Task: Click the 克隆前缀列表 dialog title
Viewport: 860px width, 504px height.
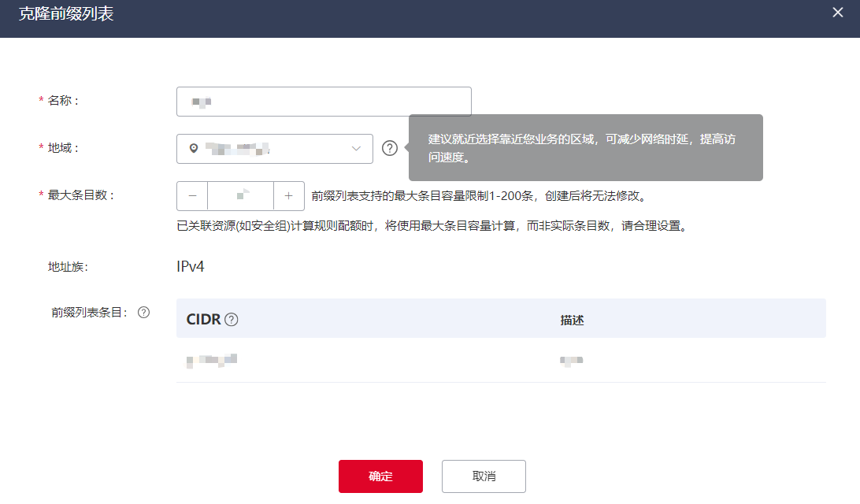Action: 66,14
